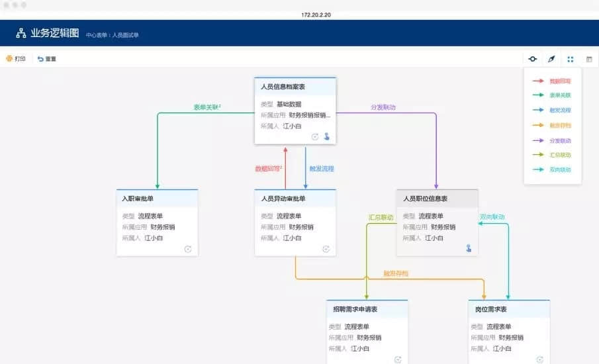Screen dimensions: 599x364
Task: Click the 触发存档 orange connector label
Action: 396,273
